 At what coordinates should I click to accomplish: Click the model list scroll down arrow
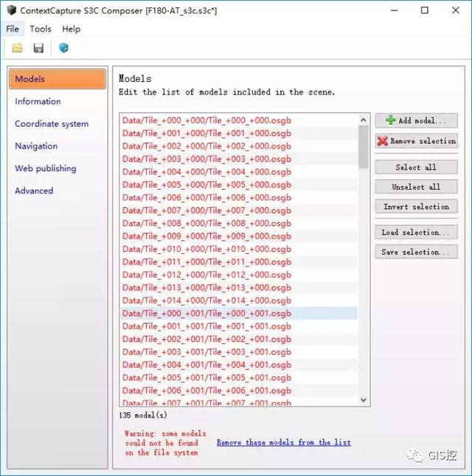point(364,400)
